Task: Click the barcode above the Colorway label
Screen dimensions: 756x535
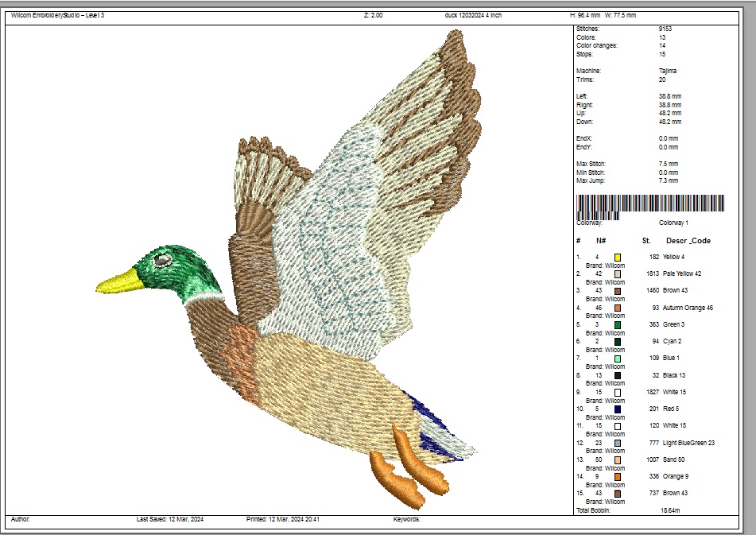Action: coord(649,204)
